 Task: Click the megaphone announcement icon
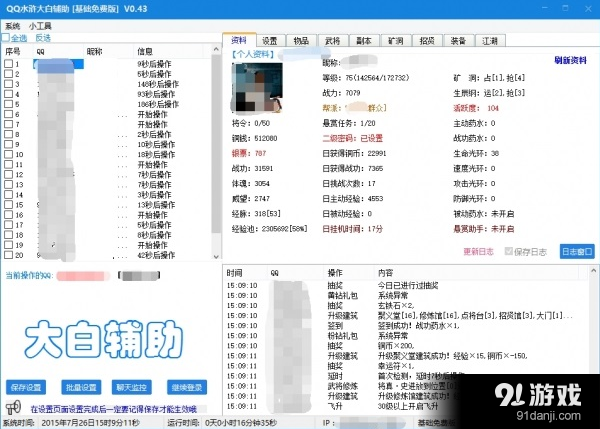(13, 407)
